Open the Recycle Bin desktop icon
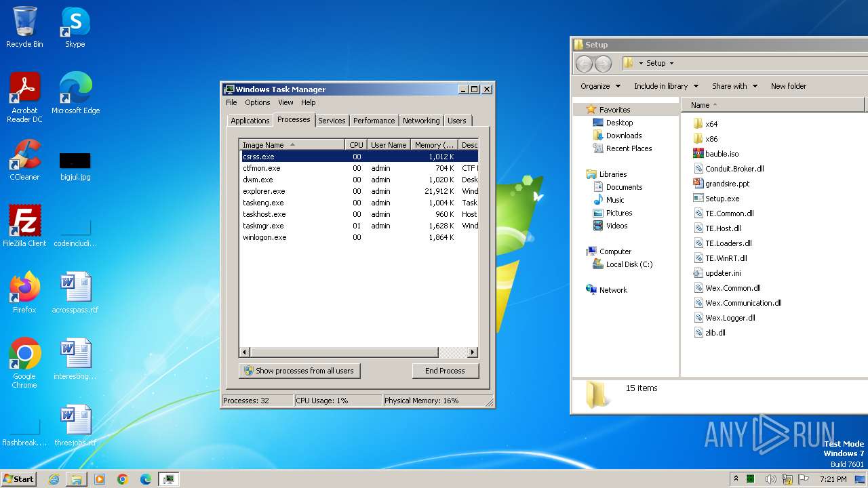 coord(24,28)
